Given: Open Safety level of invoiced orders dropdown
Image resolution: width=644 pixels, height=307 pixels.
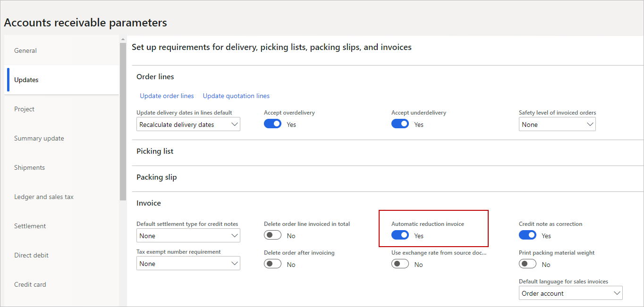Looking at the screenshot, I should [x=557, y=124].
